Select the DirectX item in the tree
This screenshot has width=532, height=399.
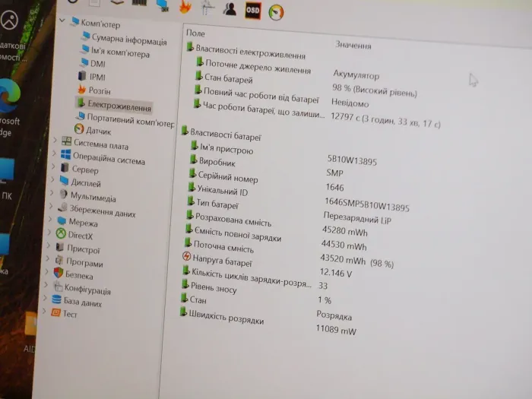[80, 236]
